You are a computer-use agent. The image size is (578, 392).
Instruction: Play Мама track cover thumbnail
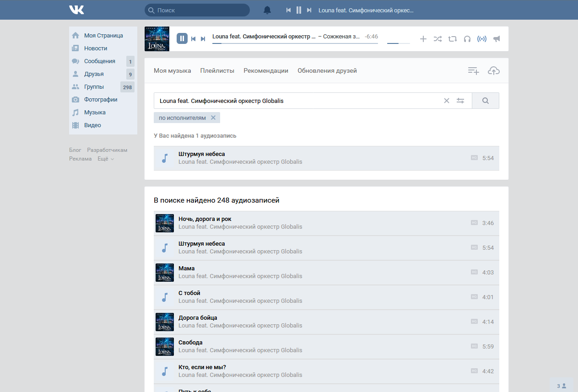165,273
